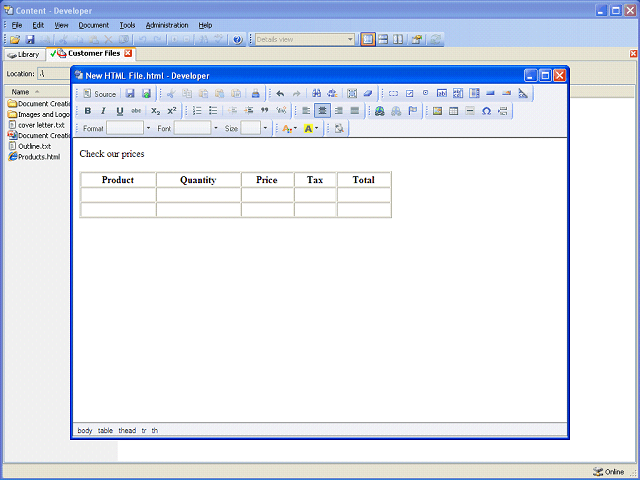Screen dimensions: 640x480
Task: Insert a selection list field
Action: coord(474,93)
